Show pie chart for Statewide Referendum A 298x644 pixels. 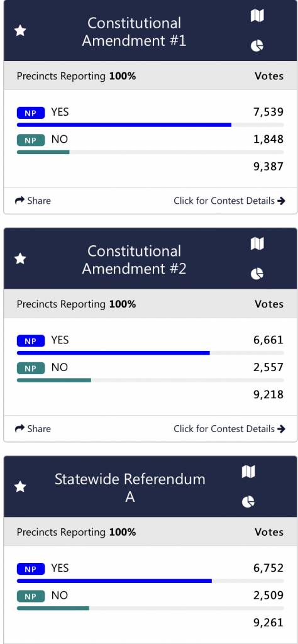(248, 501)
